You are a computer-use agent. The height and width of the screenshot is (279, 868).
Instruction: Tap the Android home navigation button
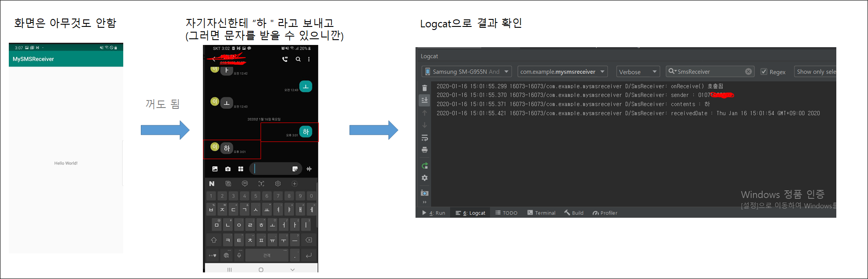point(261,270)
